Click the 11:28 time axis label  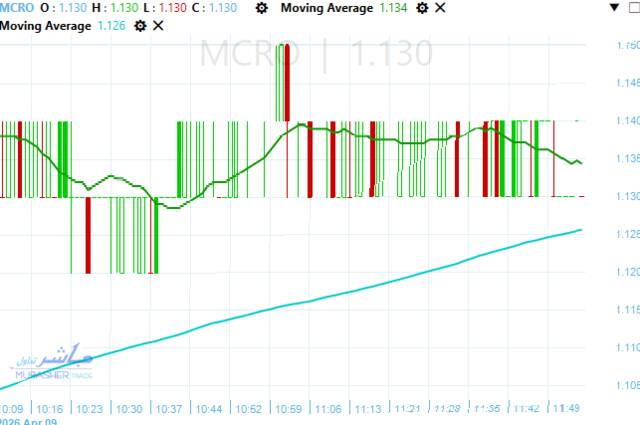point(447,408)
